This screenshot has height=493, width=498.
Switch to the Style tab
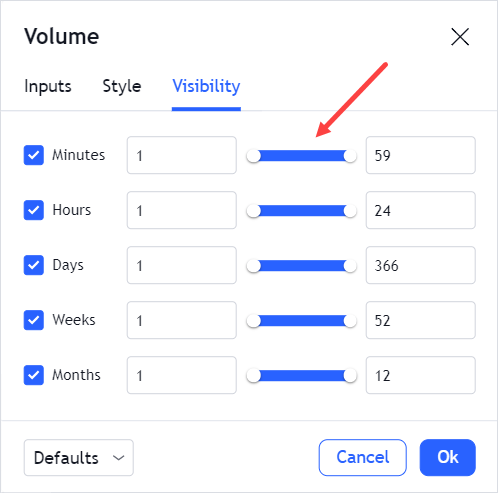pyautogui.click(x=122, y=86)
